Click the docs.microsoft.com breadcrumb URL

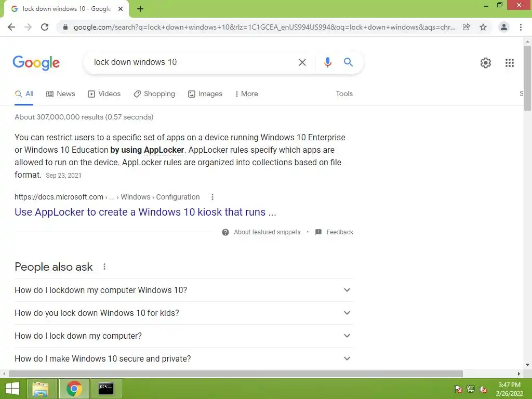pyautogui.click(x=107, y=197)
